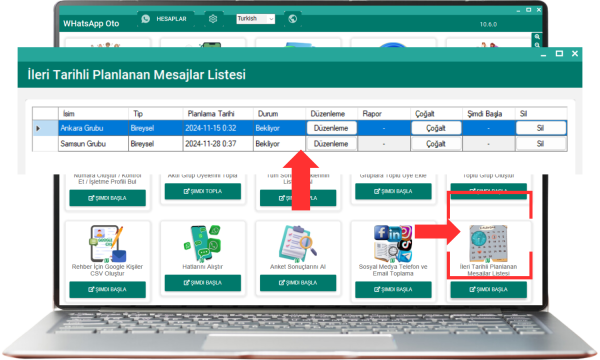Click Düzenleme button for Samsun Grubu
Screen dimensions: 600x360
[x=331, y=144]
